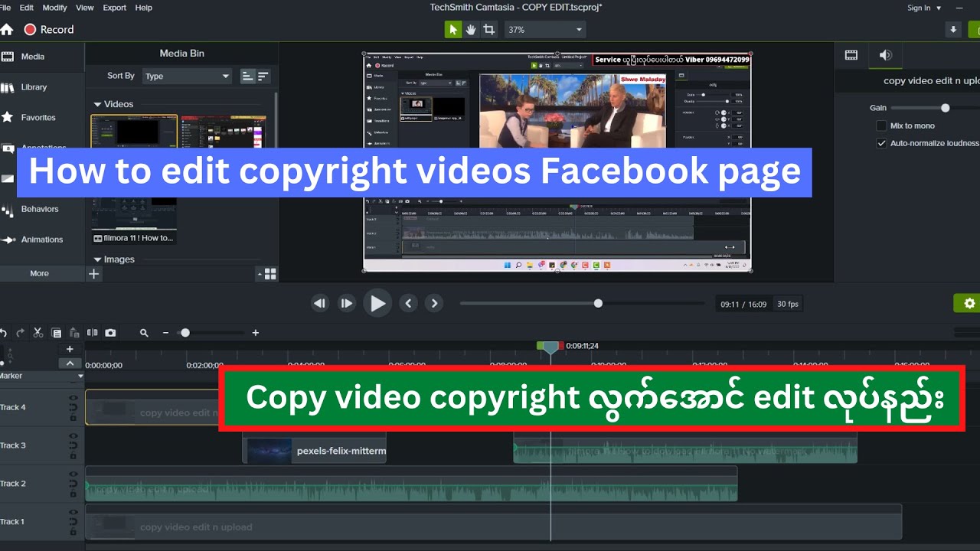
Task: Import media with the plus button
Action: point(93,273)
